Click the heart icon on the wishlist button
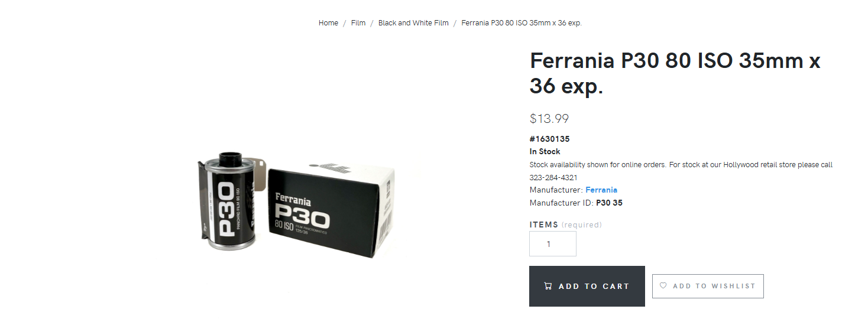868x322 pixels. (663, 285)
